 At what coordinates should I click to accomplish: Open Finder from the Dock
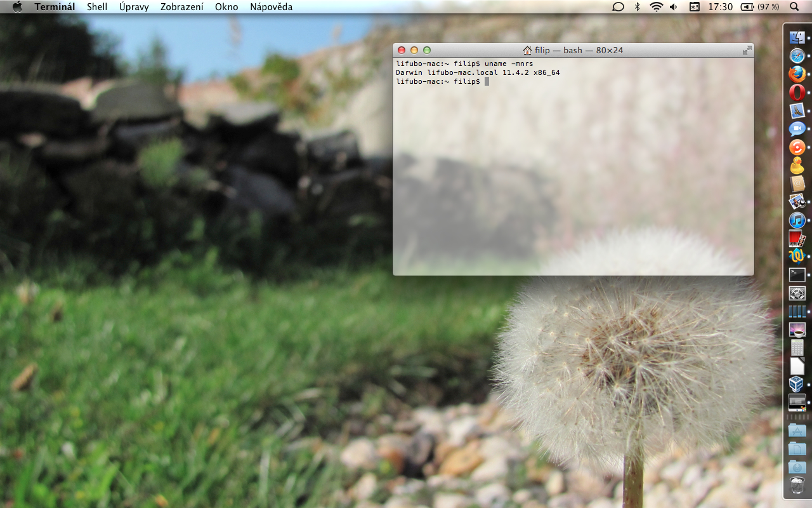[x=797, y=37]
